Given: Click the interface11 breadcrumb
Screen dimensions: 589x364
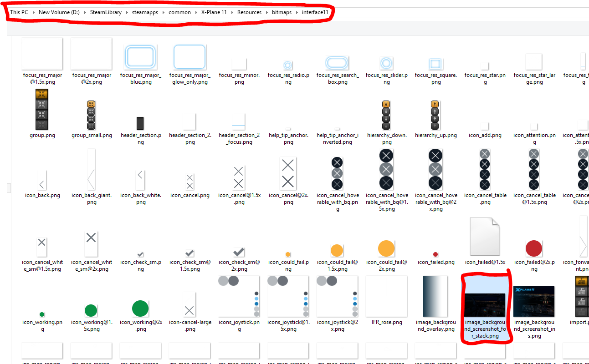Looking at the screenshot, I should click(x=315, y=12).
